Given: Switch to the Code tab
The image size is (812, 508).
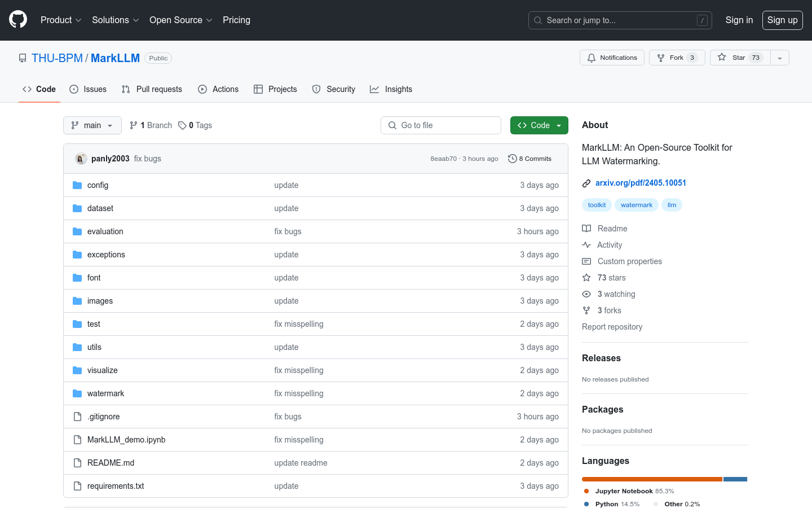Looking at the screenshot, I should click(39, 89).
